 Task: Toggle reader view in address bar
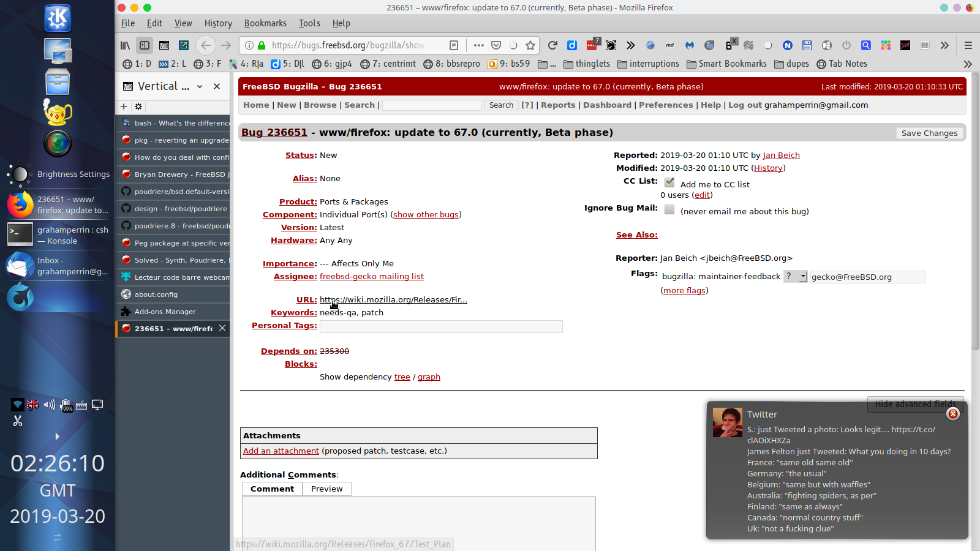pyautogui.click(x=454, y=45)
